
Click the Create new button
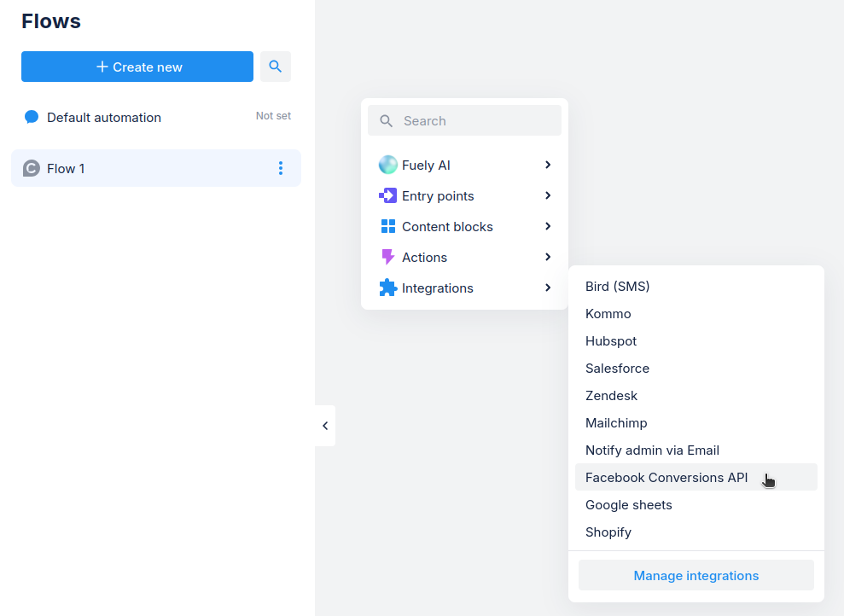(x=137, y=67)
